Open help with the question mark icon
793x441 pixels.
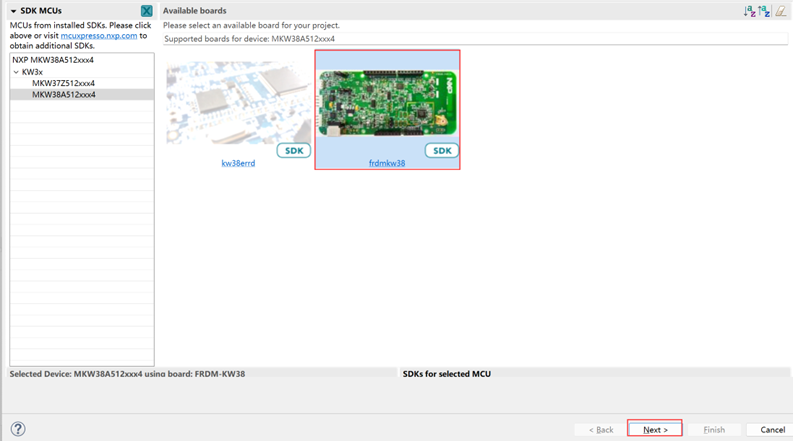click(18, 429)
